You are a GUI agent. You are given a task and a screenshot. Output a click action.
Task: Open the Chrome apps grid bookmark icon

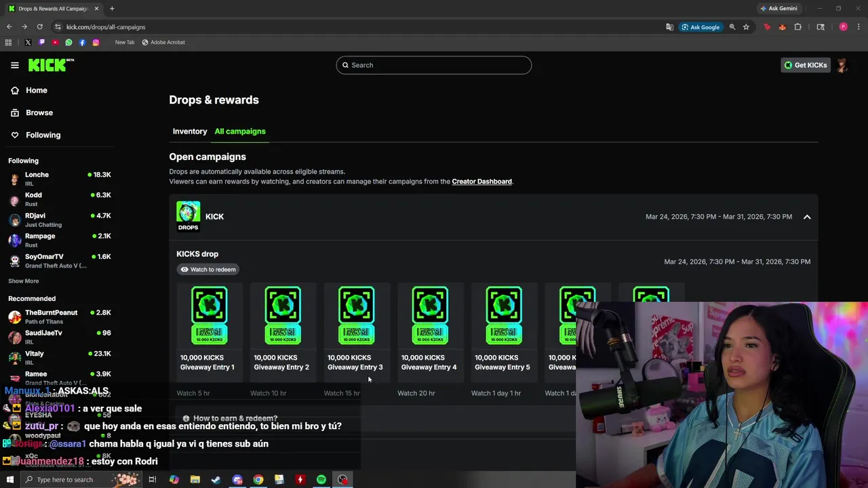tap(8, 42)
